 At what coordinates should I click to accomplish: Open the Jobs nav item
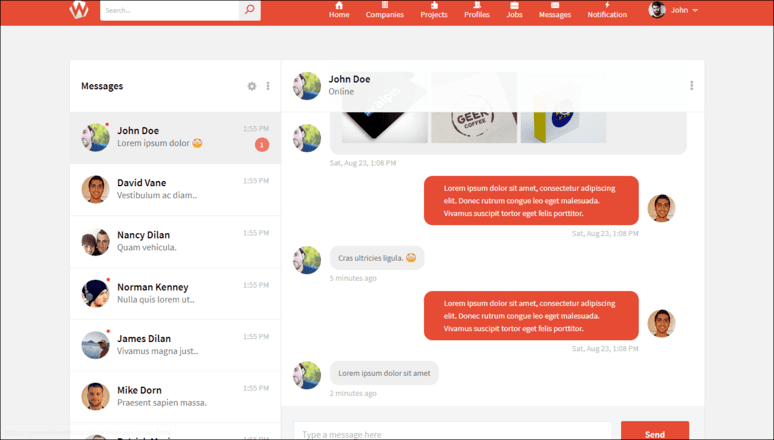click(x=514, y=10)
